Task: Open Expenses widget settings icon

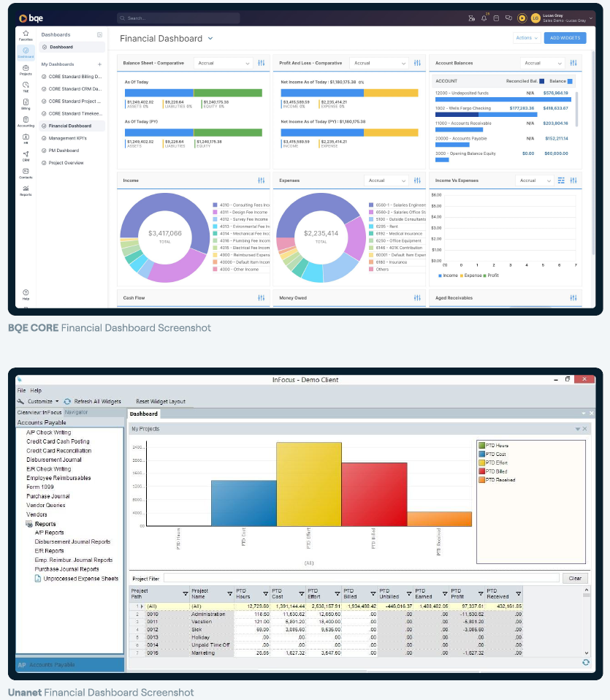Action: [417, 180]
